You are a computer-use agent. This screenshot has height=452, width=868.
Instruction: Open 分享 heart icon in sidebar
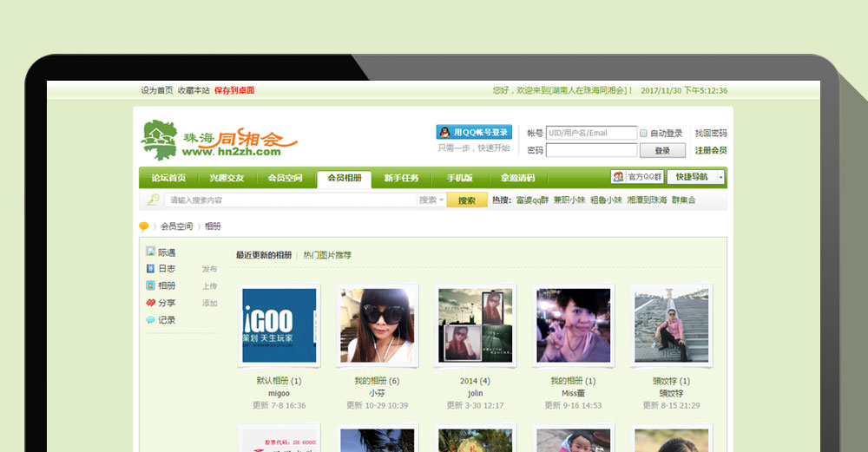click(150, 303)
